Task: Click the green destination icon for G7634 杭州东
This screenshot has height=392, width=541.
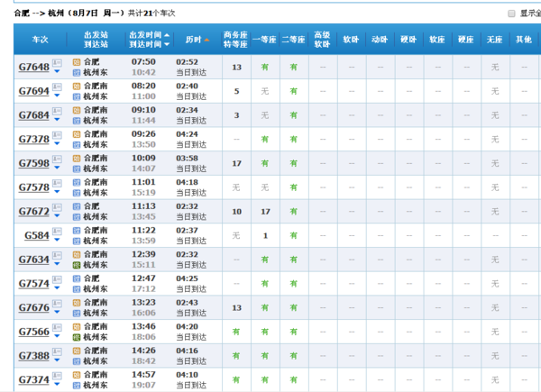Action: [x=77, y=265]
